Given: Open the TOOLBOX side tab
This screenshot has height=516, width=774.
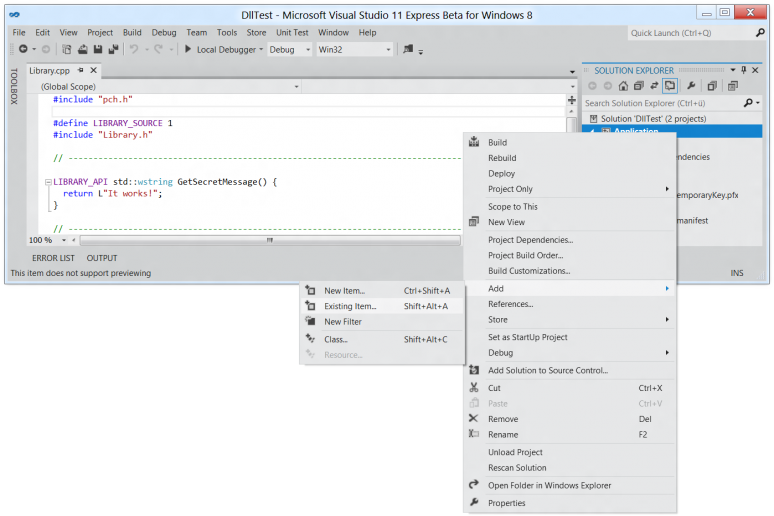Looking at the screenshot, I should [14, 86].
